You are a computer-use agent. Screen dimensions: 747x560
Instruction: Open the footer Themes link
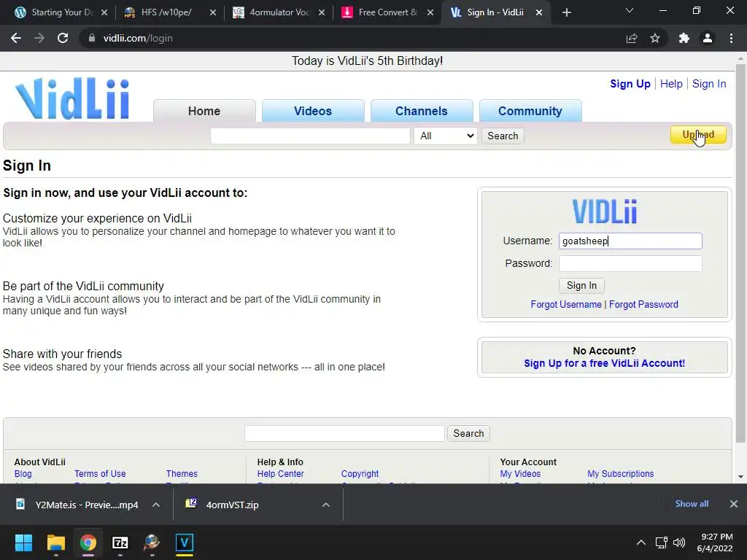point(182,474)
